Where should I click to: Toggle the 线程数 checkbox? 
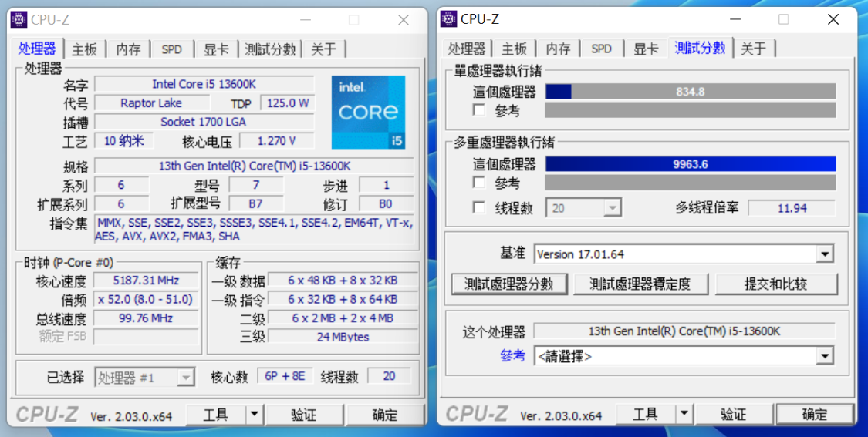[x=479, y=207]
